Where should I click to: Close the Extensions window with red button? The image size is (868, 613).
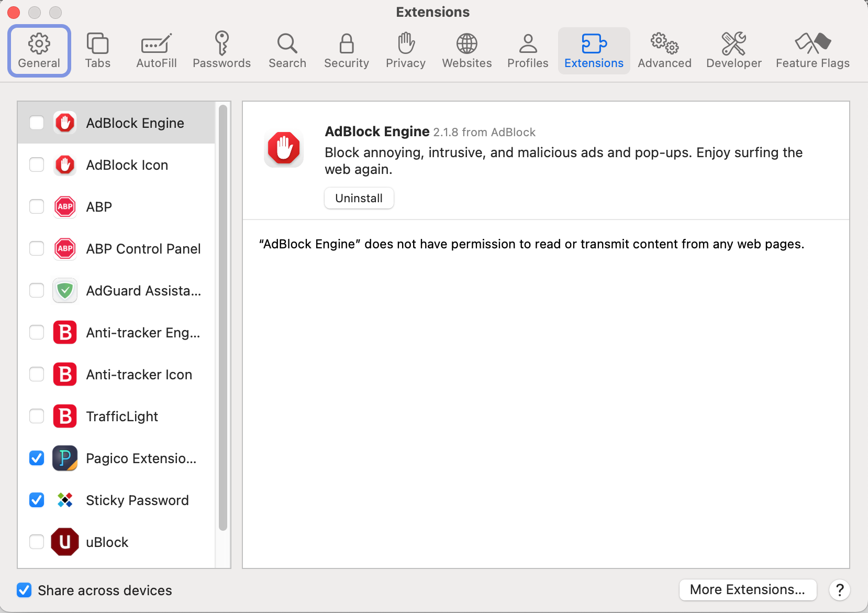tap(14, 12)
